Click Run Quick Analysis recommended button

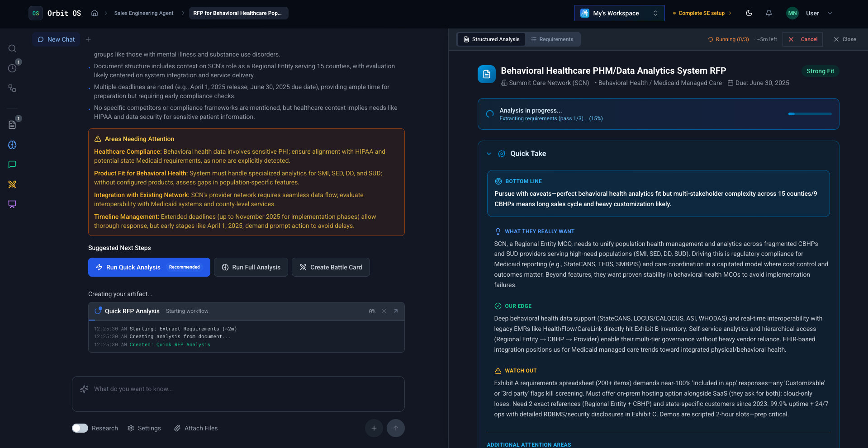[149, 267]
